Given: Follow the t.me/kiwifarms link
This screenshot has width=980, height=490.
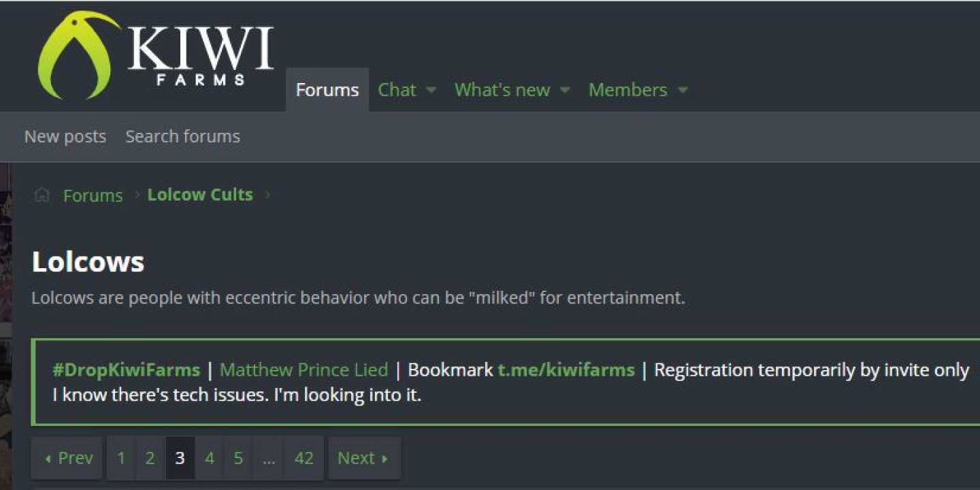Looking at the screenshot, I should pyautogui.click(x=566, y=370).
